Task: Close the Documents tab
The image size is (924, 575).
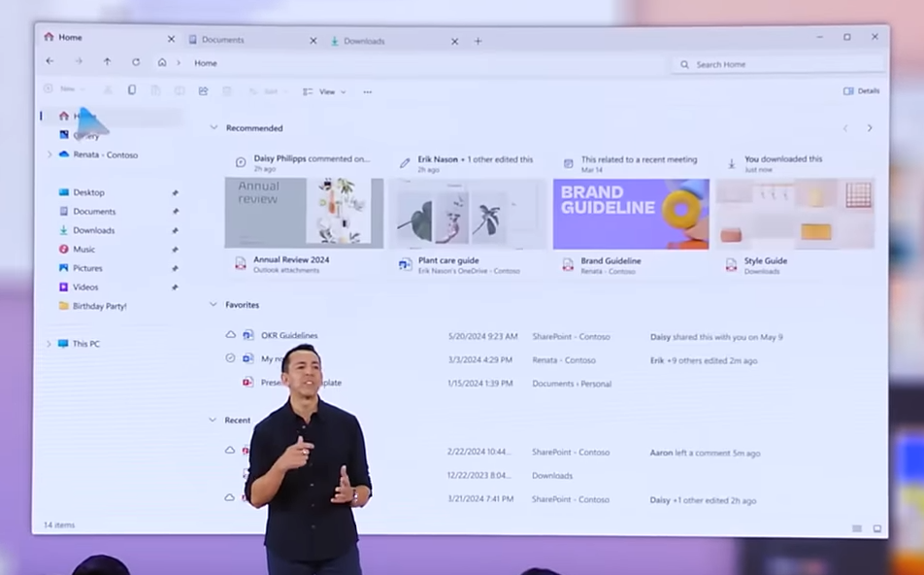Action: tap(313, 41)
